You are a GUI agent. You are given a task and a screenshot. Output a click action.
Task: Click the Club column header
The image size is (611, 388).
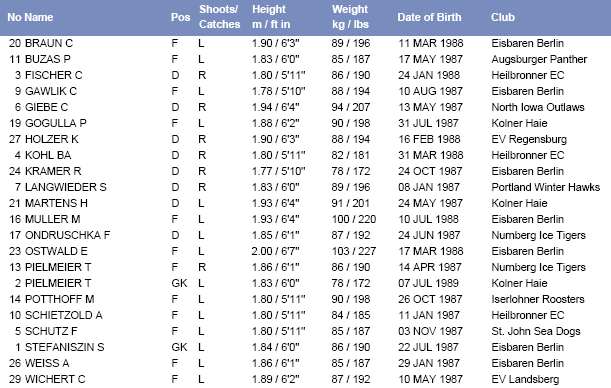(x=503, y=17)
